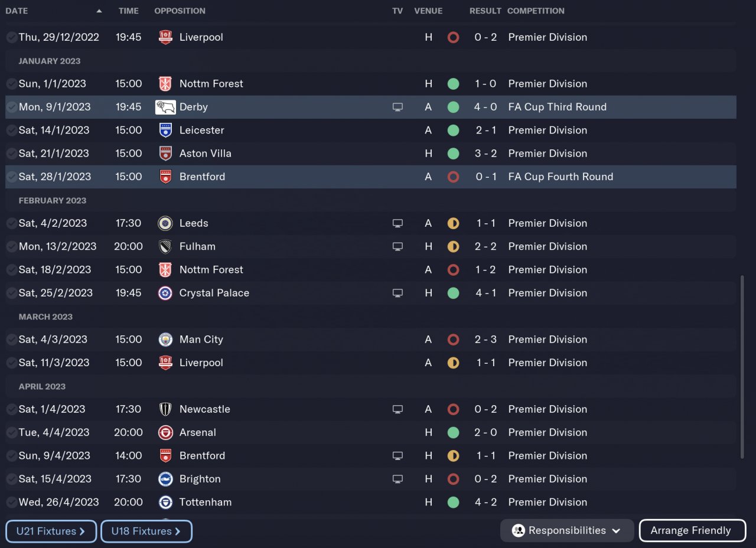Toggle the checkmark beside the Arsenal fixture
756x548 pixels.
click(x=11, y=432)
